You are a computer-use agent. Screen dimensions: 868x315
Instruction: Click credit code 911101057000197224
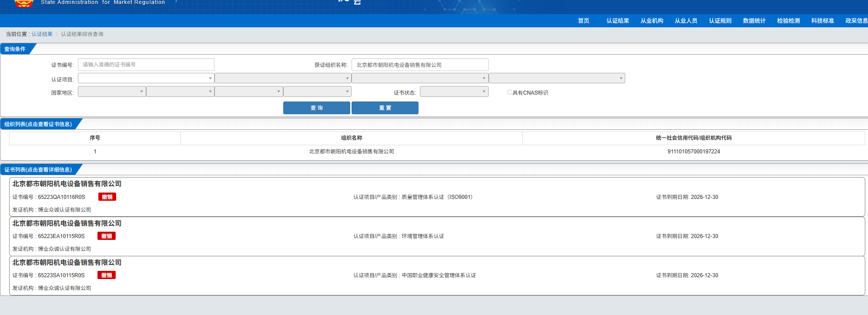click(x=694, y=152)
